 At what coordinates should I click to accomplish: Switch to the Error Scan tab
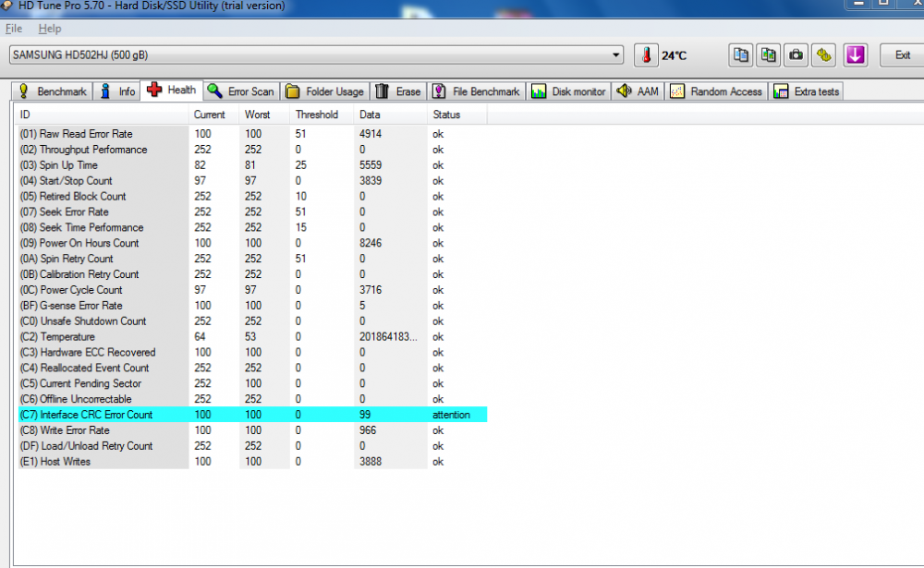241,91
